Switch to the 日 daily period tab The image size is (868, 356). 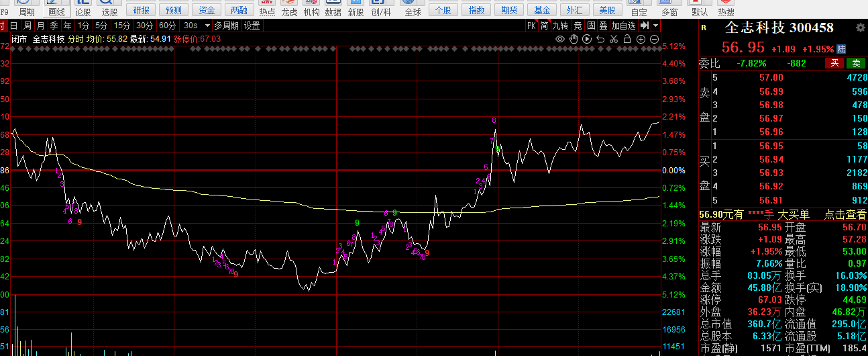(13, 26)
